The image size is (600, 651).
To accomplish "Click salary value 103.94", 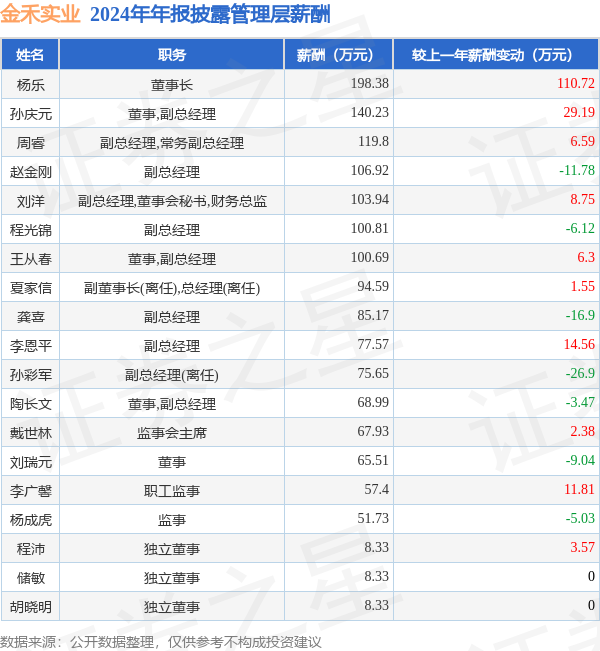I will pyautogui.click(x=370, y=199).
